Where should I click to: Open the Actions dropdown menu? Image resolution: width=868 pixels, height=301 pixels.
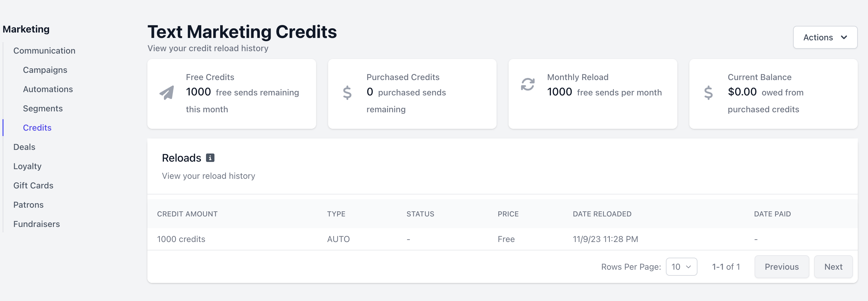coord(825,37)
